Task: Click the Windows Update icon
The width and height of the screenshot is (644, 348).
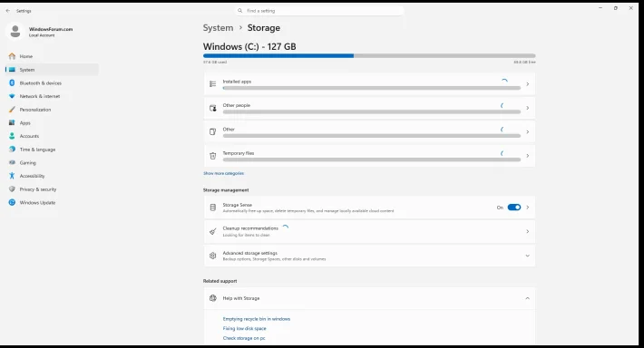Action: click(x=12, y=202)
